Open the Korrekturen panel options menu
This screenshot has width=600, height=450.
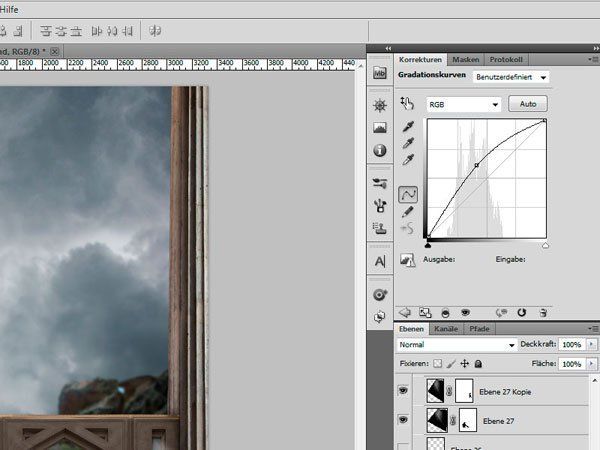pyautogui.click(x=593, y=59)
